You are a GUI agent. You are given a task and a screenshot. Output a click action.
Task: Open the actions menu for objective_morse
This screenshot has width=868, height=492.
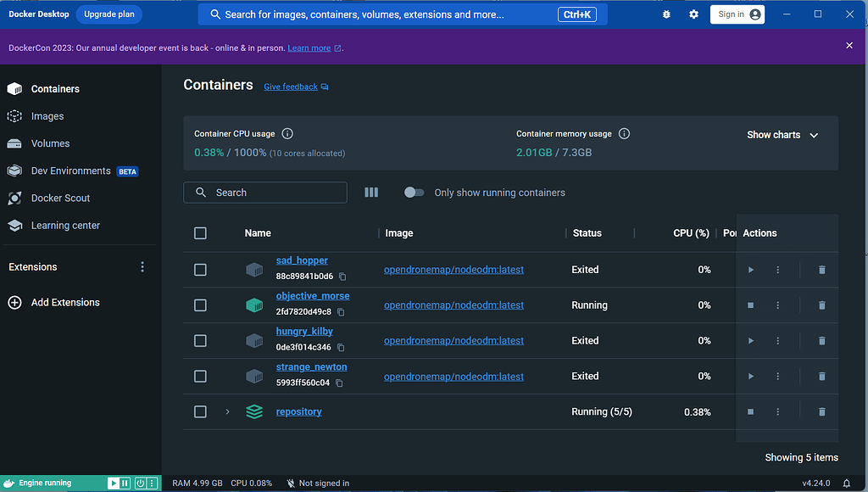(777, 305)
